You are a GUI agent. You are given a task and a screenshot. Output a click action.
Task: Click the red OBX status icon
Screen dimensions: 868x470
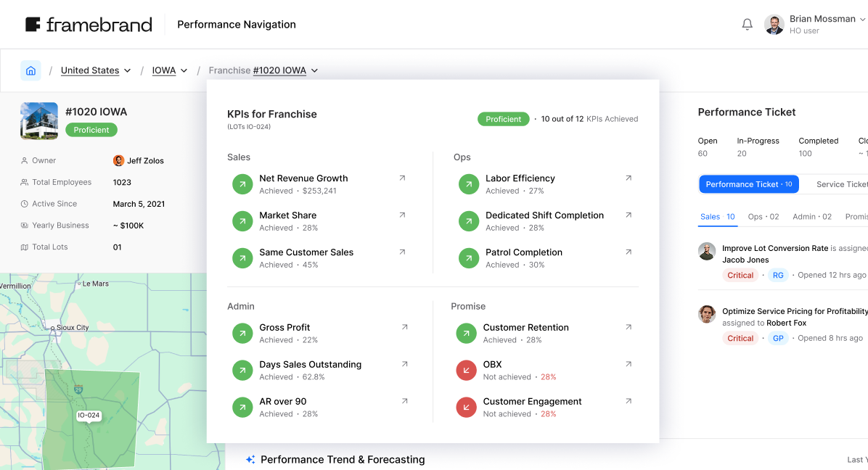click(466, 370)
